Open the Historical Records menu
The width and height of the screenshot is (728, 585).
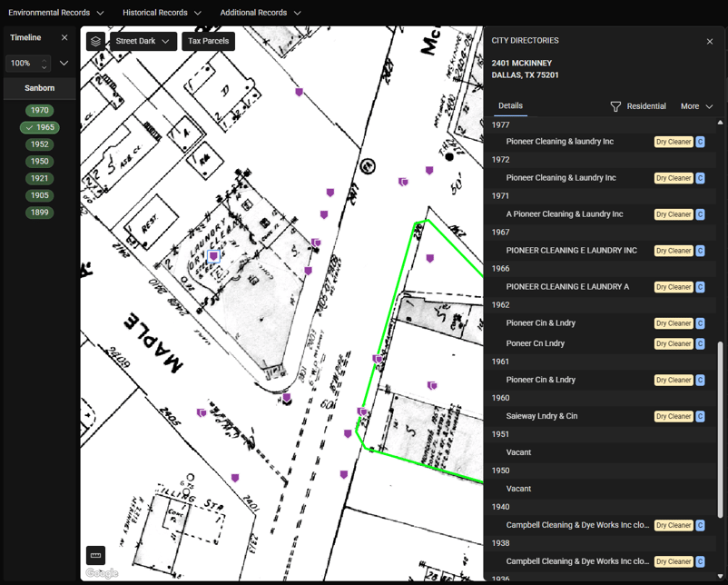click(162, 13)
